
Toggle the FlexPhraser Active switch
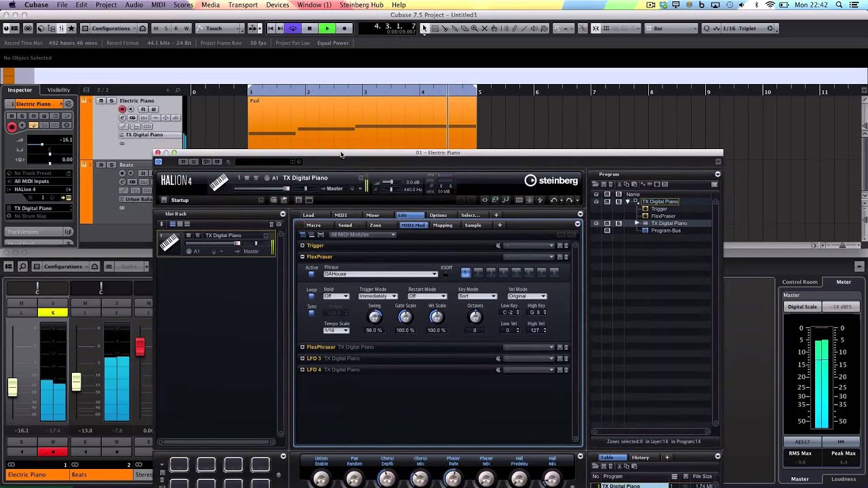click(x=311, y=274)
